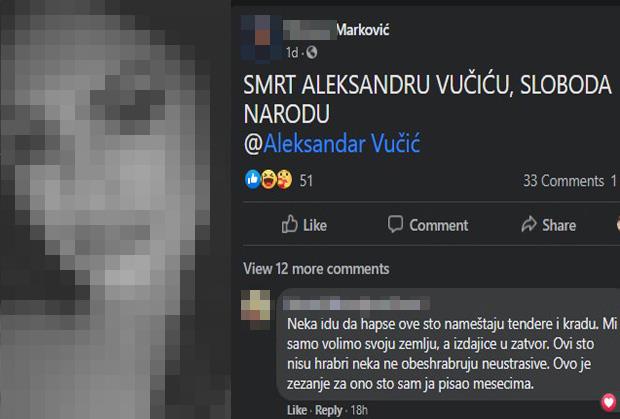
Task: Click the Comment speech bubble icon
Action: tap(395, 224)
